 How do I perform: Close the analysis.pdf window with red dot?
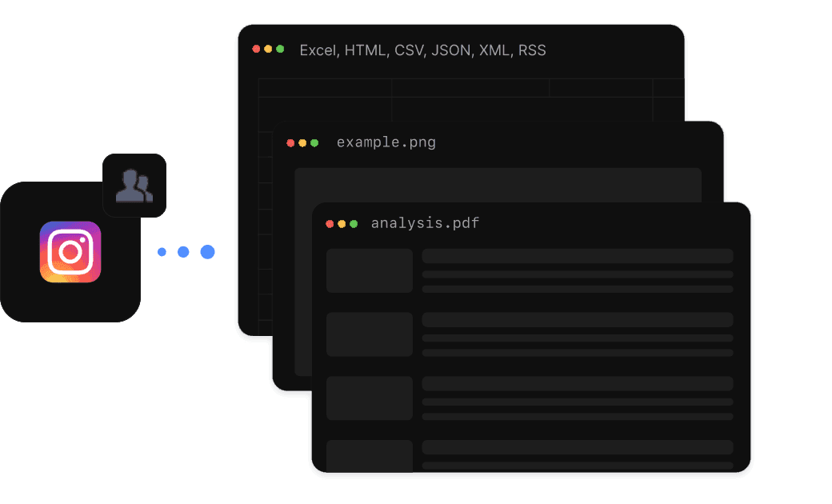point(330,224)
